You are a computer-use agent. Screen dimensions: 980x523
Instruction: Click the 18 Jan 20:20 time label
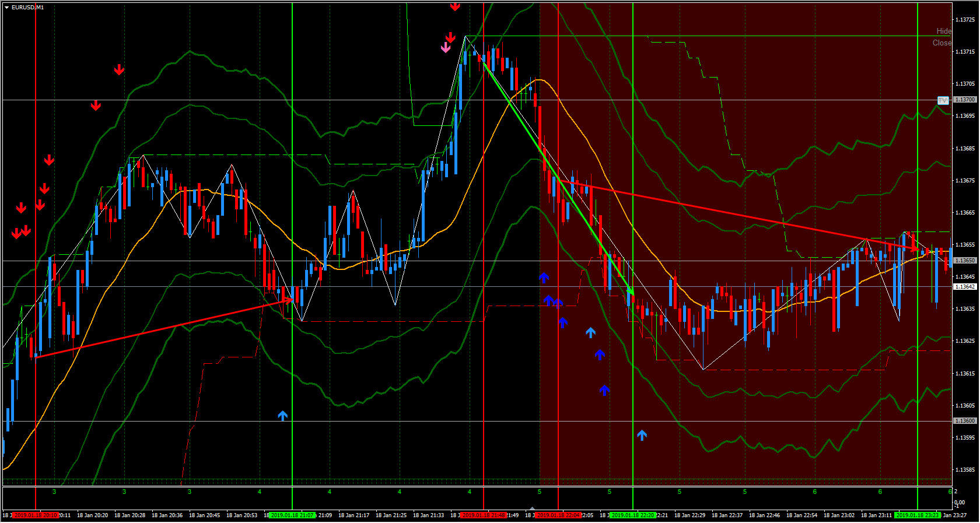[x=92, y=515]
